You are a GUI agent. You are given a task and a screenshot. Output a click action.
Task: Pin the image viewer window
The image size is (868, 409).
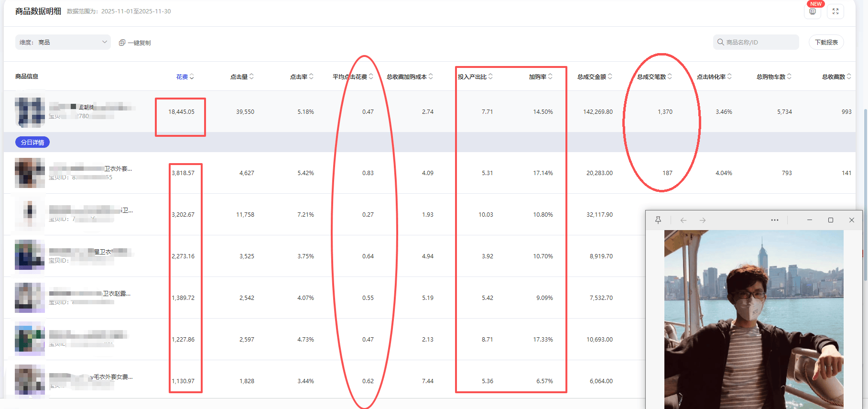(658, 220)
